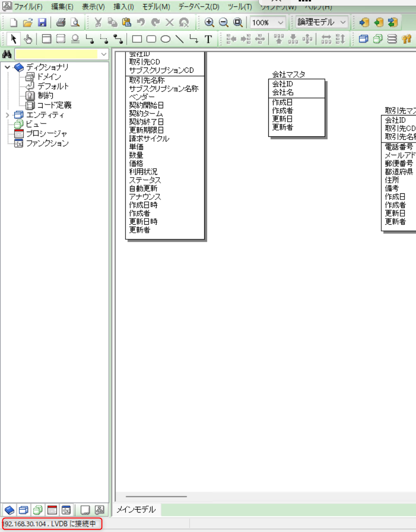Open the データベース(D) menu

pos(199,7)
